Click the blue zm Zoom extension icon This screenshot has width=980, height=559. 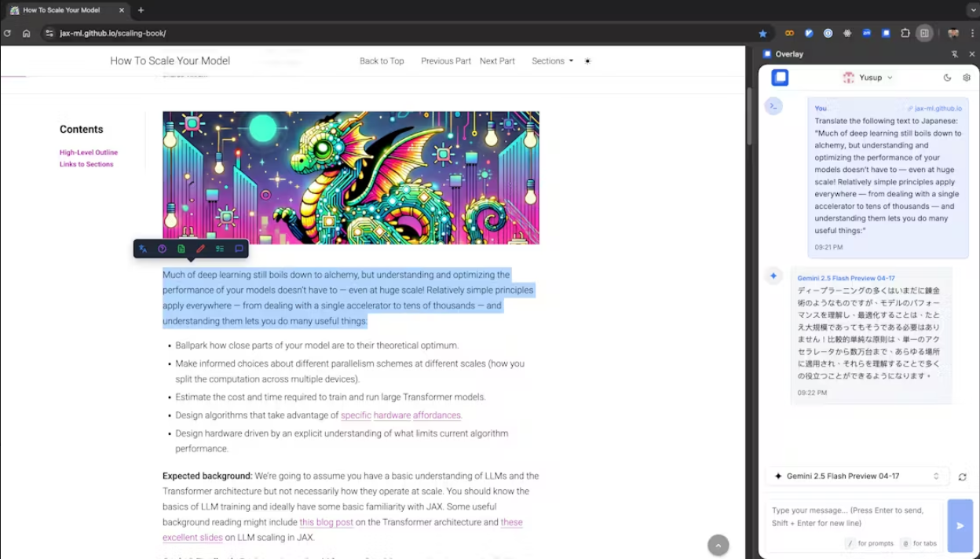867,34
